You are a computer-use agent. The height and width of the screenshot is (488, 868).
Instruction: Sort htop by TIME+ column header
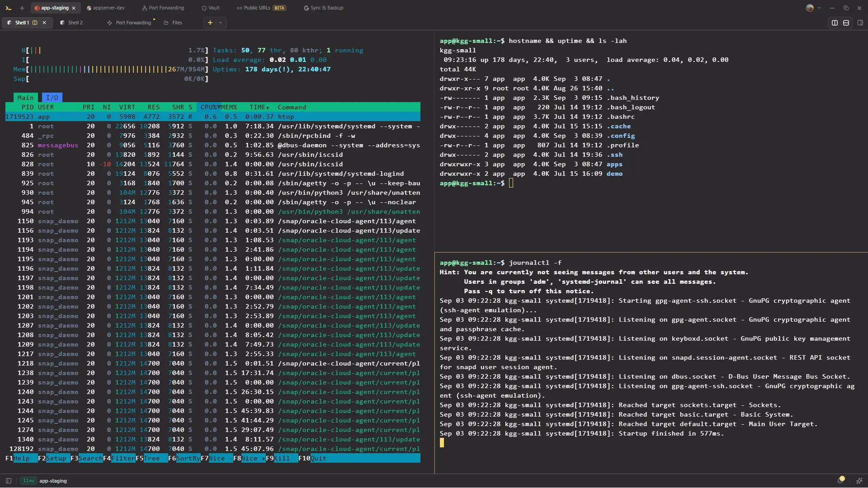coord(259,107)
